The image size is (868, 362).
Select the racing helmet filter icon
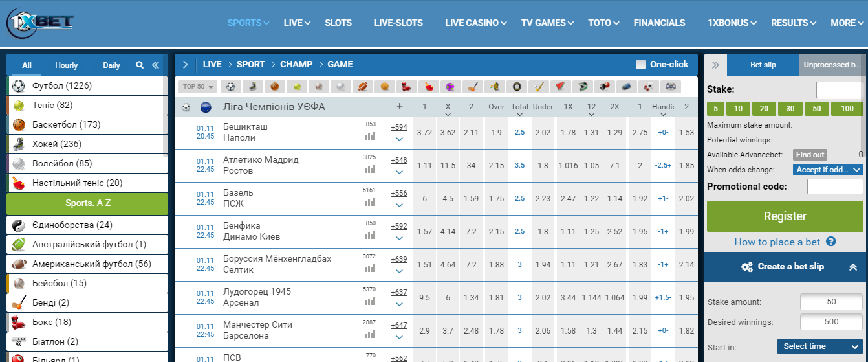[582, 86]
